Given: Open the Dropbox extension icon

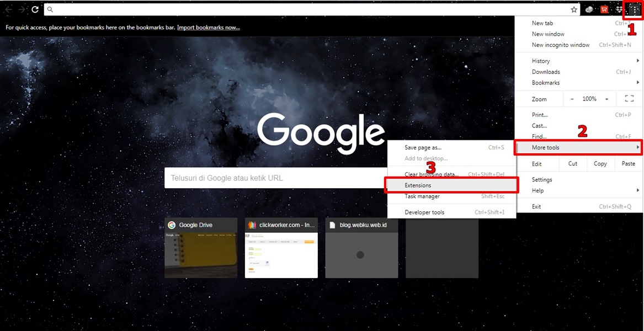Looking at the screenshot, I should (619, 9).
